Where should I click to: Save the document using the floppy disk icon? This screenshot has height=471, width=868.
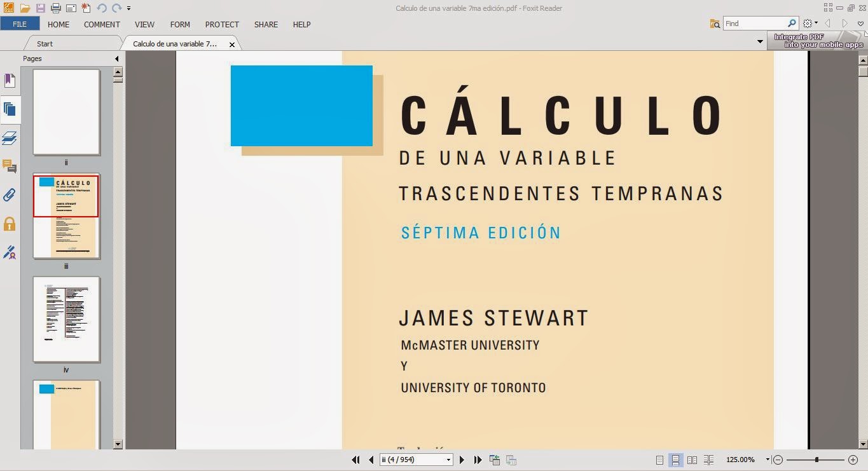pyautogui.click(x=40, y=8)
